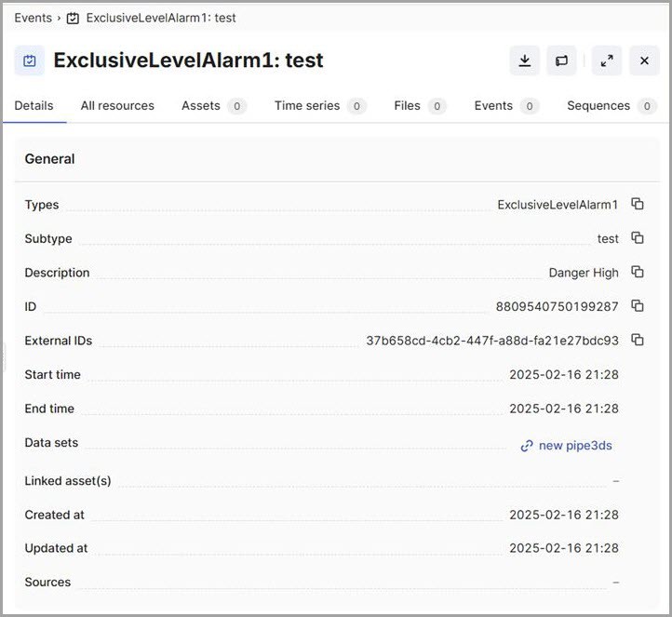Viewport: 672px width, 617px height.
Task: Click the ExclusiveLevelAlarm1: test breadcrumb
Action: 161,18
